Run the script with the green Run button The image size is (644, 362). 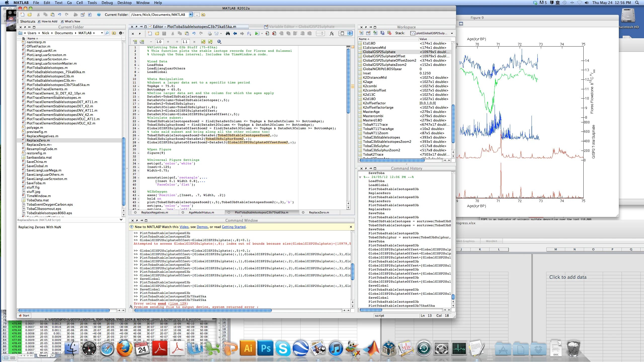click(x=257, y=33)
